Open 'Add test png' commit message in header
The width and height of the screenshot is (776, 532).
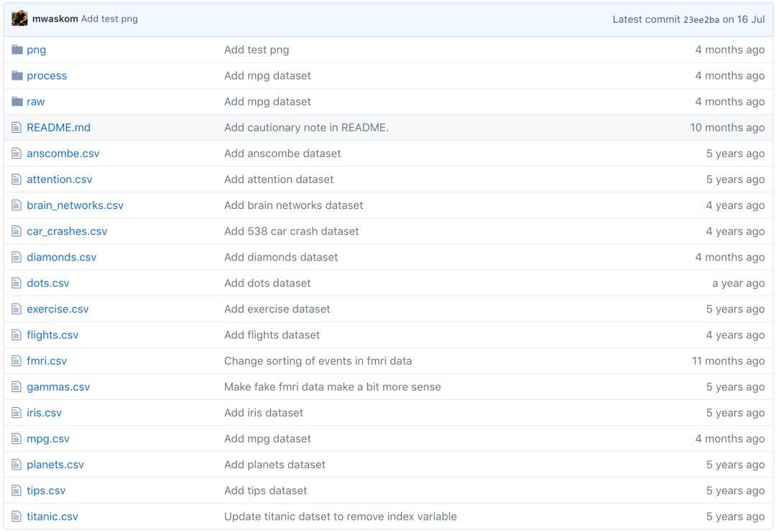pos(109,19)
